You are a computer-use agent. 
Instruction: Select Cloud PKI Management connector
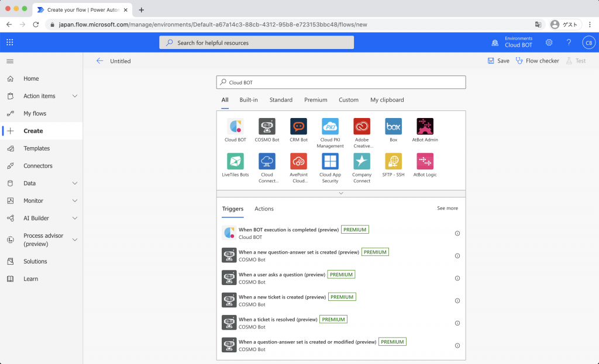(x=330, y=126)
